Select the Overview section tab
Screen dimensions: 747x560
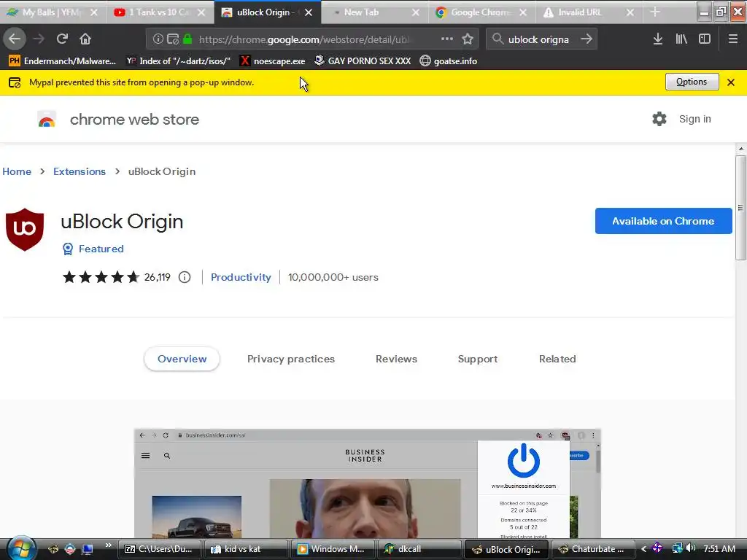tap(182, 359)
